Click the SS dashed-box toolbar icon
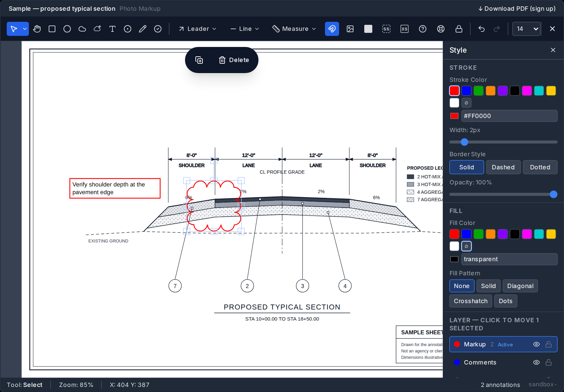The width and height of the screenshot is (564, 392). tap(386, 29)
